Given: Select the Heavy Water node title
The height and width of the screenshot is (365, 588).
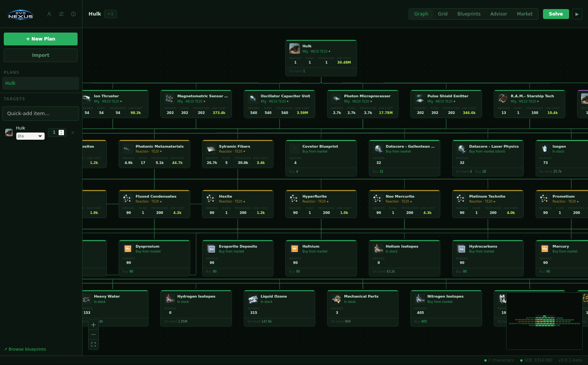Looking at the screenshot, I should click(x=107, y=296).
